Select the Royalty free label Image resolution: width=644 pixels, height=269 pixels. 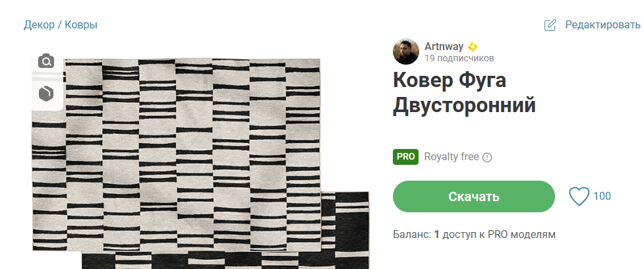coord(452,157)
